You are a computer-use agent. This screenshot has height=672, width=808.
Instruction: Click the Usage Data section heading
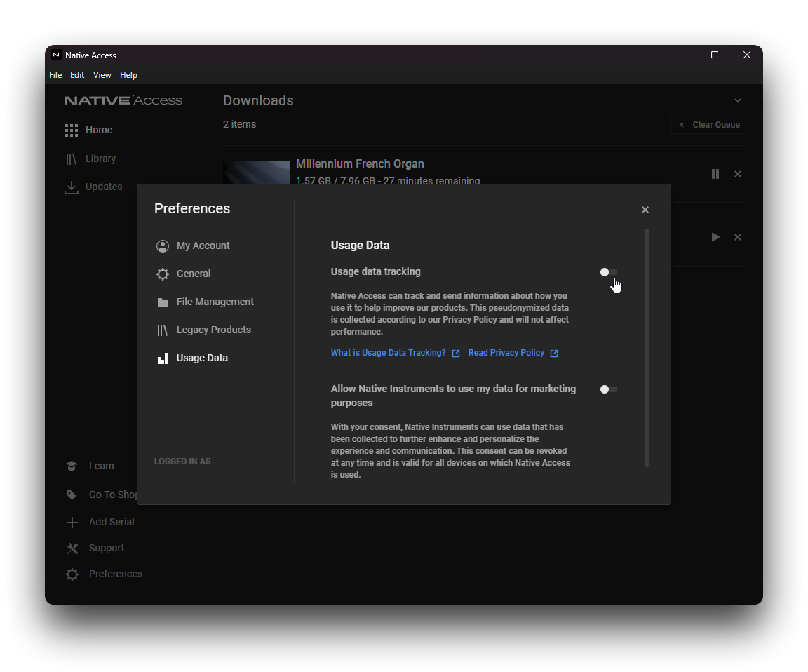[361, 246]
